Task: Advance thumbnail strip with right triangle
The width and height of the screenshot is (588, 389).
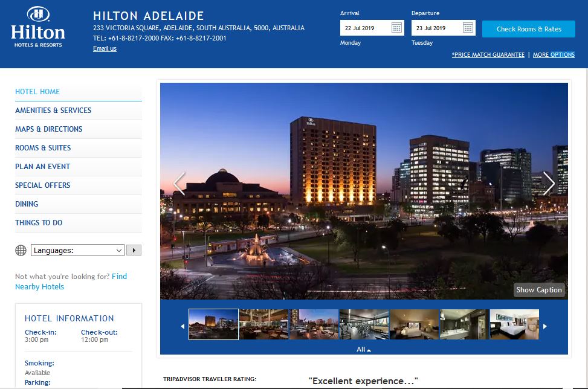Action: point(545,326)
